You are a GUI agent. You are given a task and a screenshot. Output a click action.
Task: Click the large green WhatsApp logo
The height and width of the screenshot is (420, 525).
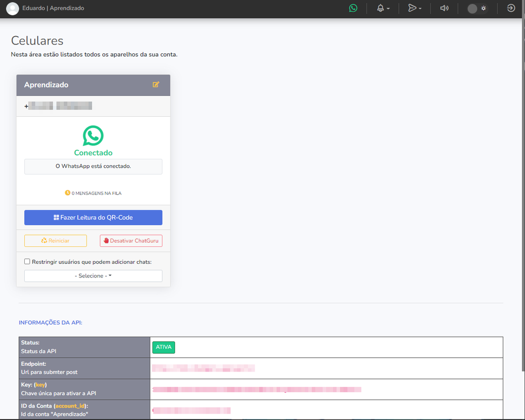[93, 136]
